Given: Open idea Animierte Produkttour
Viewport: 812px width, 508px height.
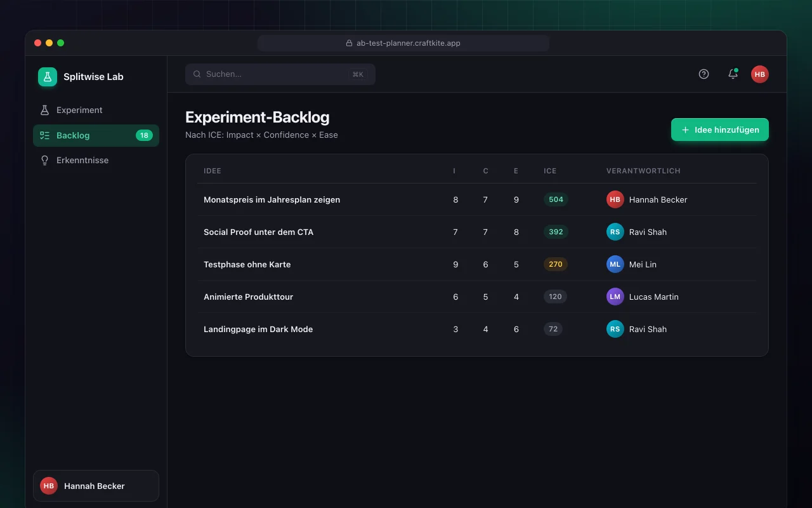Looking at the screenshot, I should (x=248, y=297).
